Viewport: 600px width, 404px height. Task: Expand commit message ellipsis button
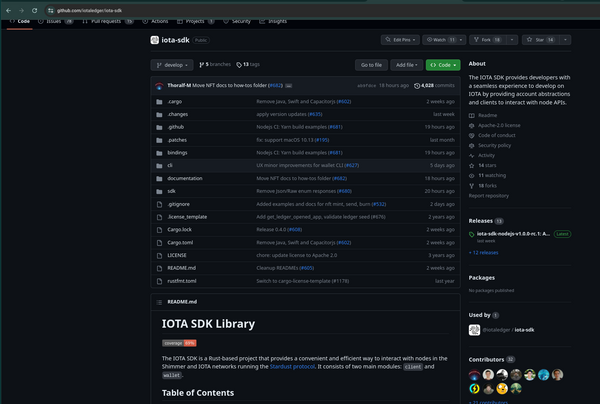pos(289,86)
